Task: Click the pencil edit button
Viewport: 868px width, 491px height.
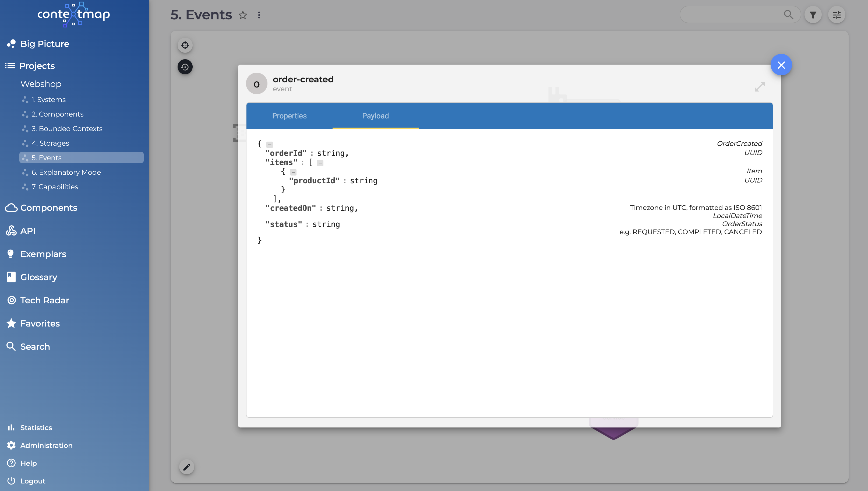Action: [x=186, y=467]
